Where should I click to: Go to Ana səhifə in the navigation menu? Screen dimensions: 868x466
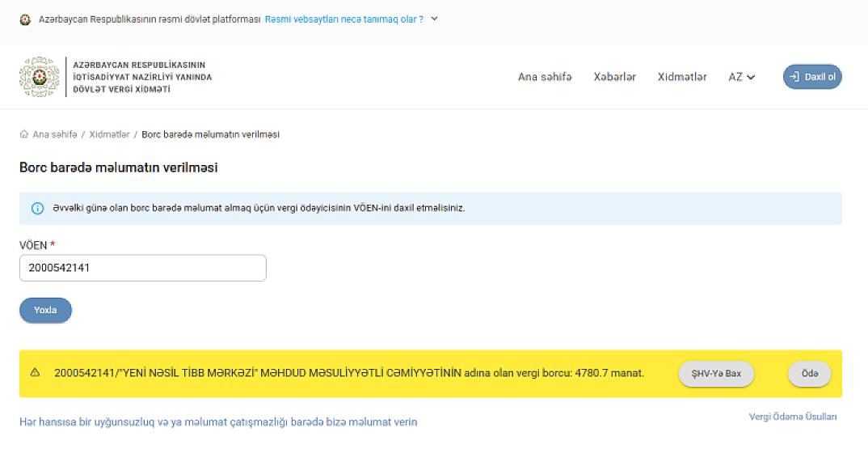pyautogui.click(x=545, y=77)
